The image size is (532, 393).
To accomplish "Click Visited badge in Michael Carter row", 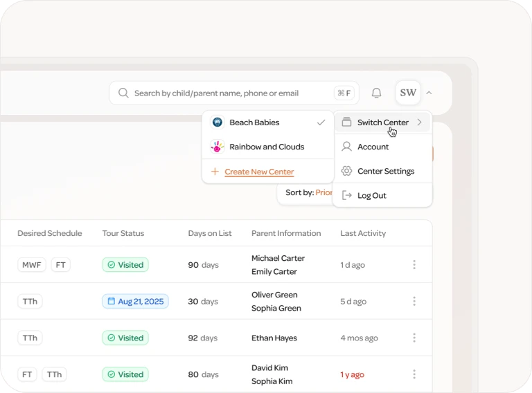I will pyautogui.click(x=125, y=264).
